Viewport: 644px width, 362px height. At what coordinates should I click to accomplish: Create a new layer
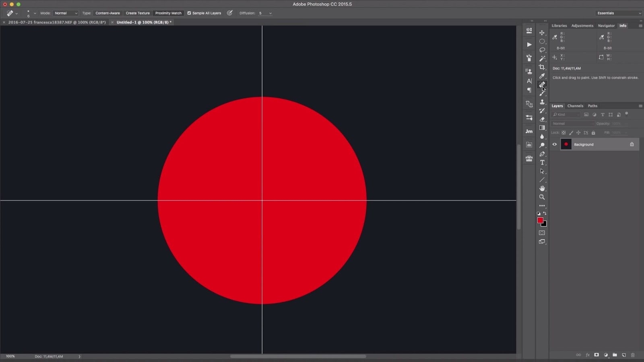pos(624,355)
